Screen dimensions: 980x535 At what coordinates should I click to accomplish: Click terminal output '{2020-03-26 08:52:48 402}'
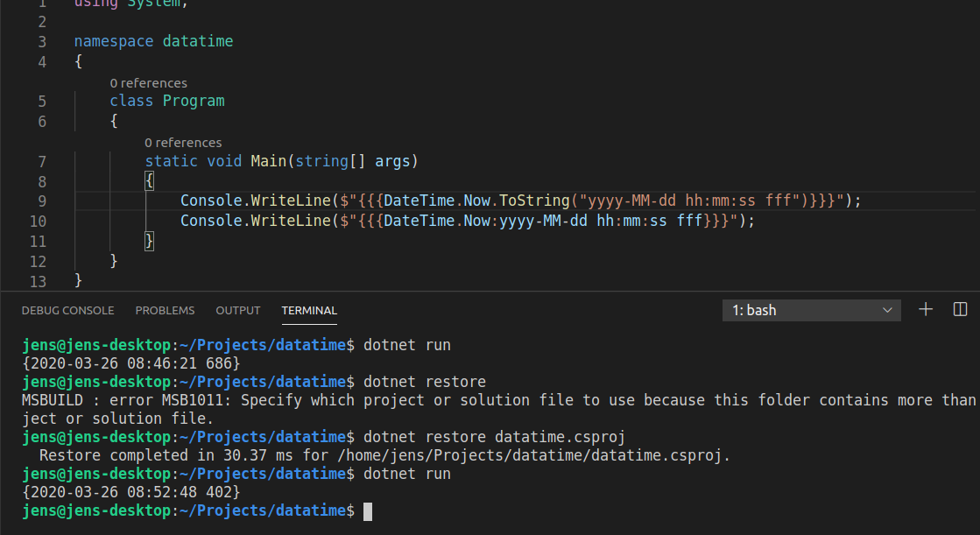130,492
